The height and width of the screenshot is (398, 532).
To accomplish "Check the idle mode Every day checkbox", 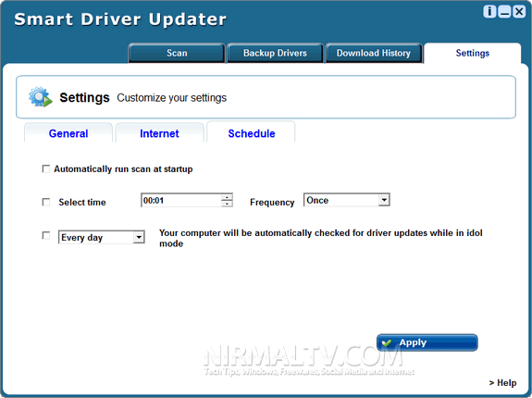I will coord(46,235).
